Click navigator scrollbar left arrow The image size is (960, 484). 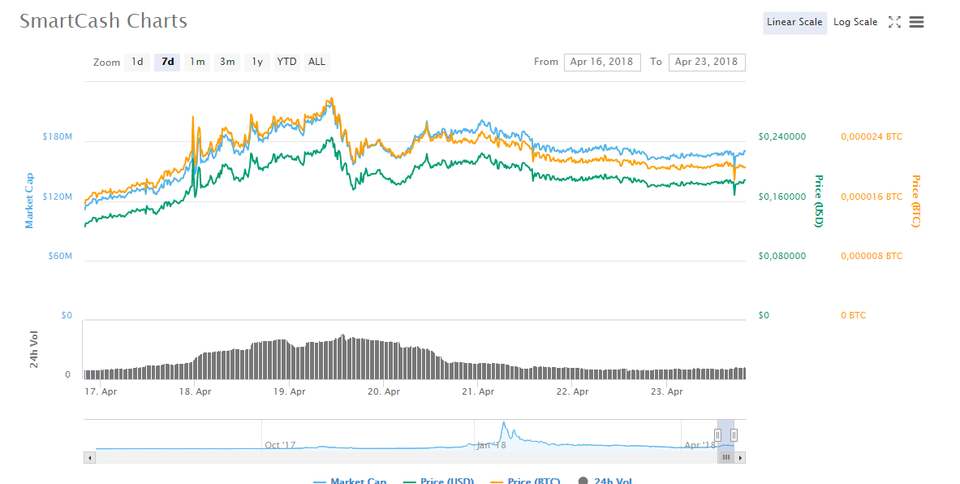(x=90, y=457)
